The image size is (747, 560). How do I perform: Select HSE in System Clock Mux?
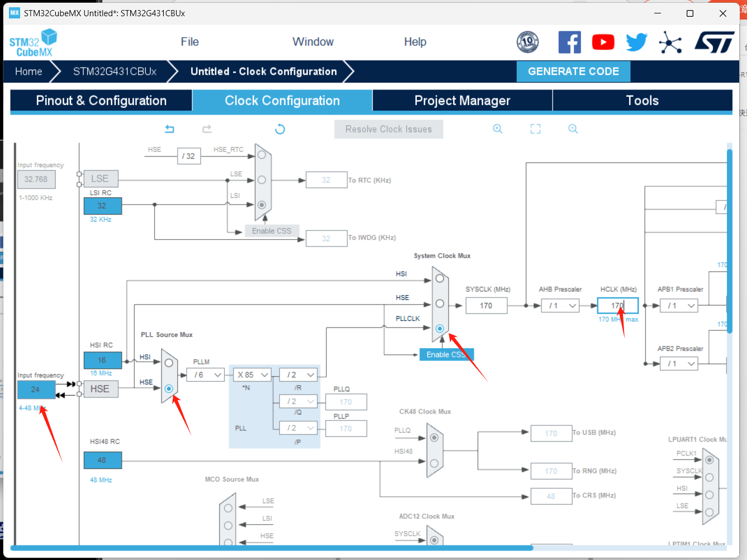click(440, 303)
